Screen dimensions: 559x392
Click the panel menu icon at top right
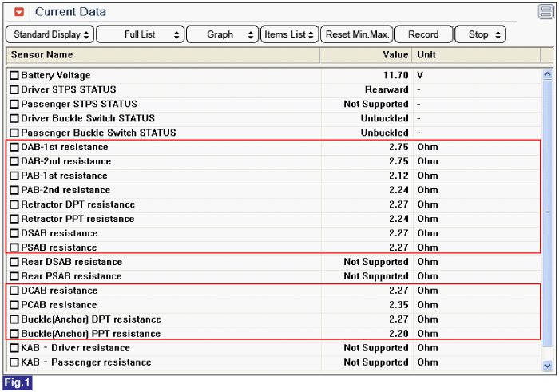[x=545, y=12]
